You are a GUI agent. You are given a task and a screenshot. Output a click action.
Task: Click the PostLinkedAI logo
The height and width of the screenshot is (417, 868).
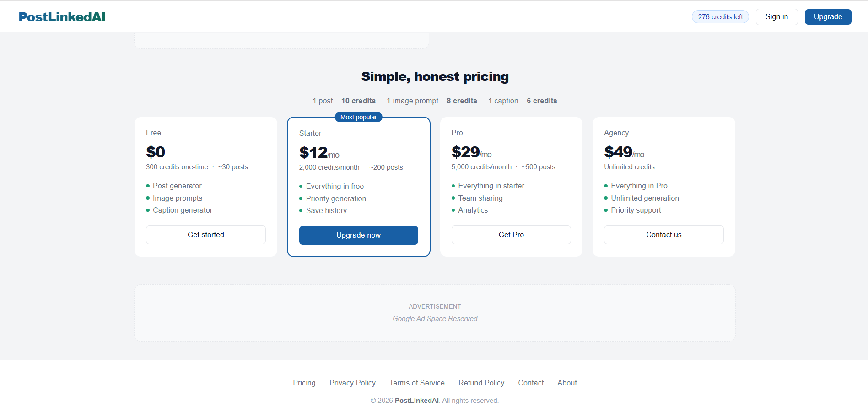62,17
